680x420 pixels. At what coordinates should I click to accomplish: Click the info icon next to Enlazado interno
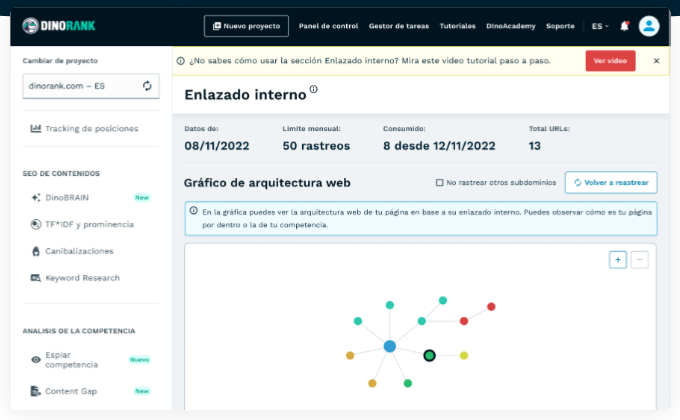[314, 89]
